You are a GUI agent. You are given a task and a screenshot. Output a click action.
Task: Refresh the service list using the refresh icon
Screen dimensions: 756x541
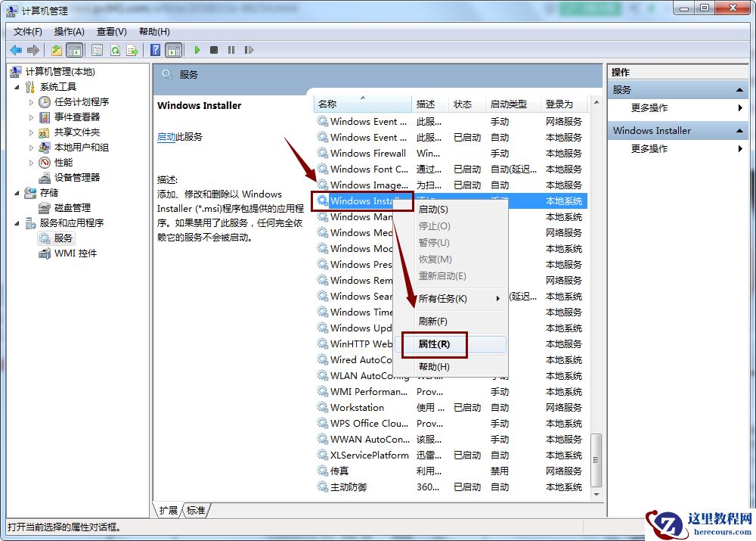tap(115, 50)
